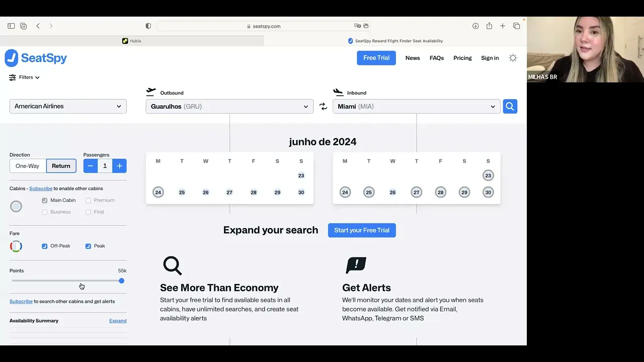Go back in Safari
This screenshot has height=362, width=644.
coord(38,26)
